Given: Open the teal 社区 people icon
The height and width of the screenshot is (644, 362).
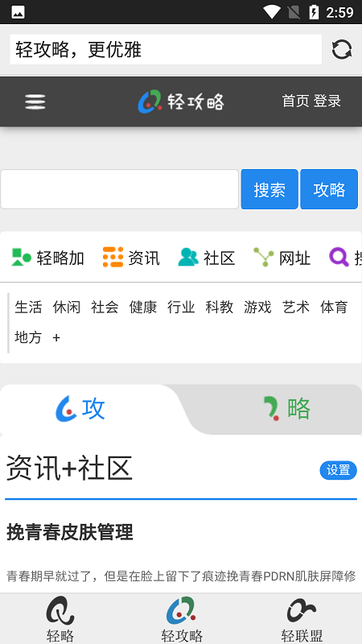Looking at the screenshot, I should [x=188, y=258].
